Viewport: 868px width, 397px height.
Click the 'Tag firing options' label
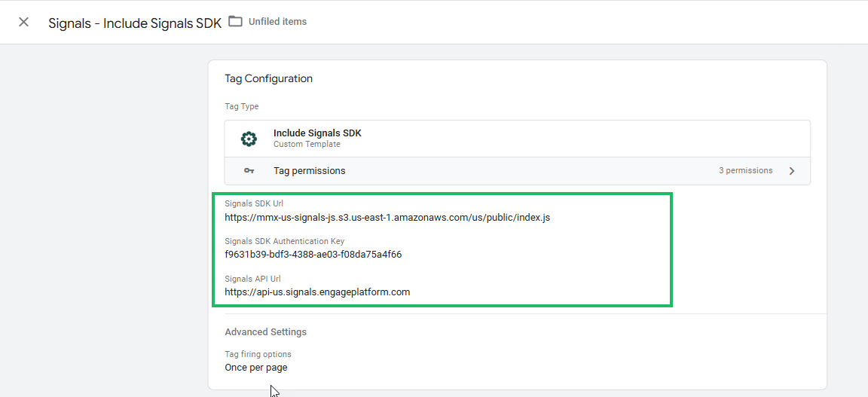(258, 354)
